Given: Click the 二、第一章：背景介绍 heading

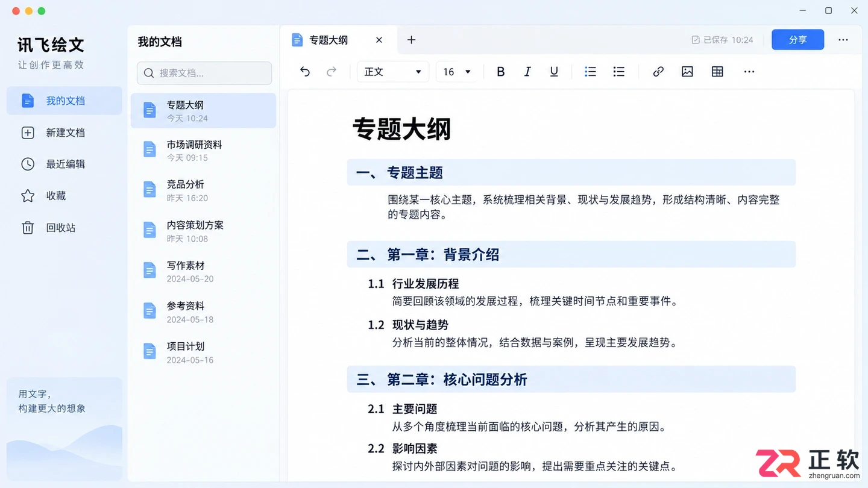Looking at the screenshot, I should pos(571,255).
